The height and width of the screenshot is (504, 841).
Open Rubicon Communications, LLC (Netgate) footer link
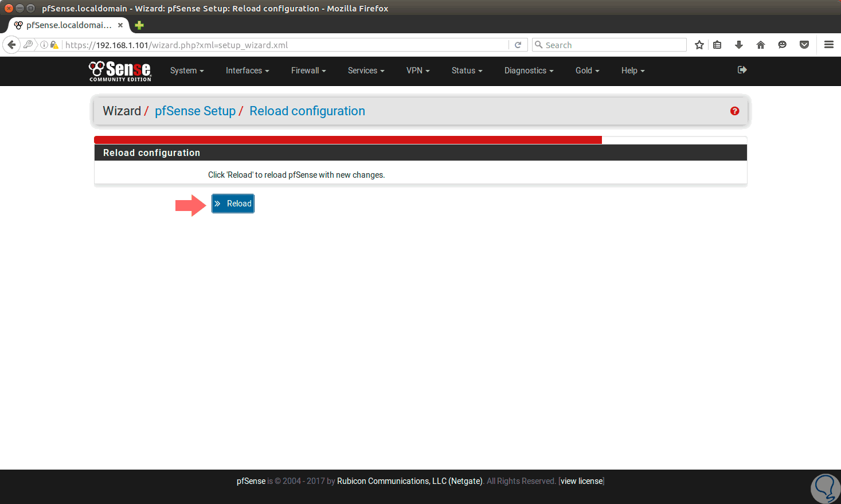tap(410, 481)
